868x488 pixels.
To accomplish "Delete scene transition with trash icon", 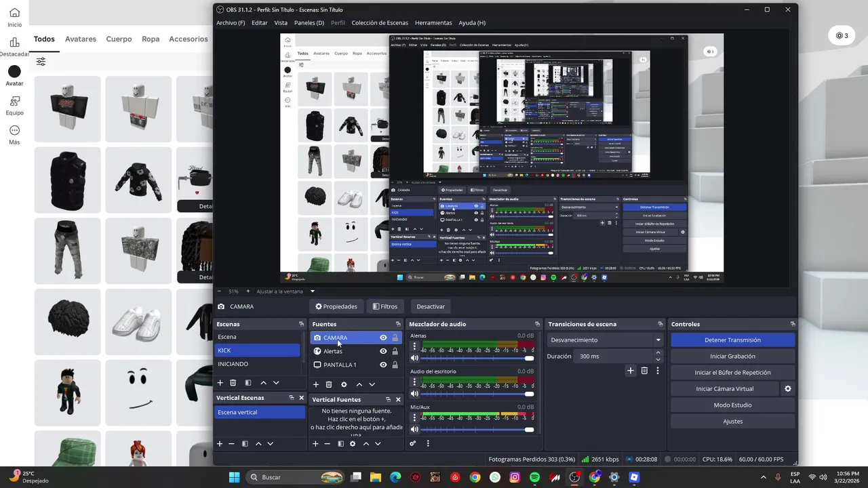I will click(644, 371).
